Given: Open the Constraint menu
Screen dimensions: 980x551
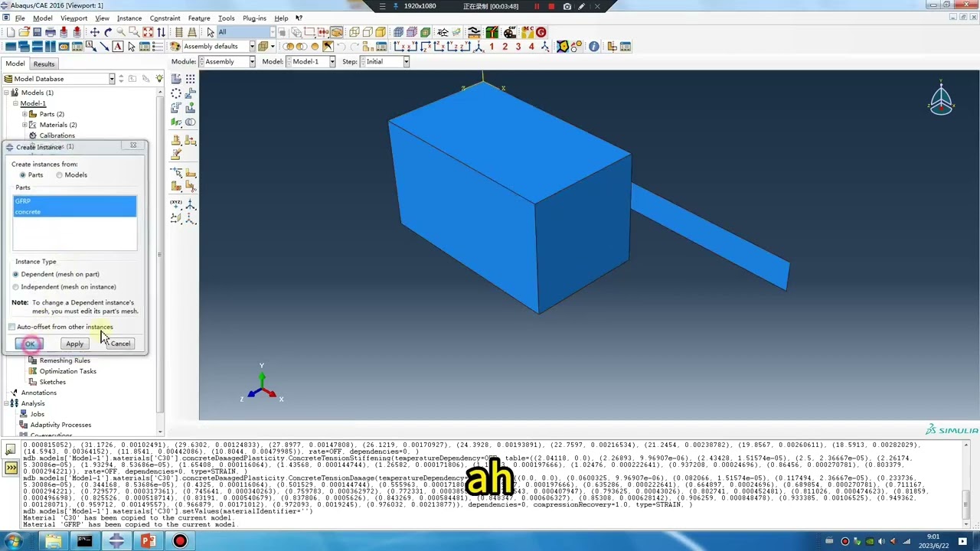Looking at the screenshot, I should 165,18.
